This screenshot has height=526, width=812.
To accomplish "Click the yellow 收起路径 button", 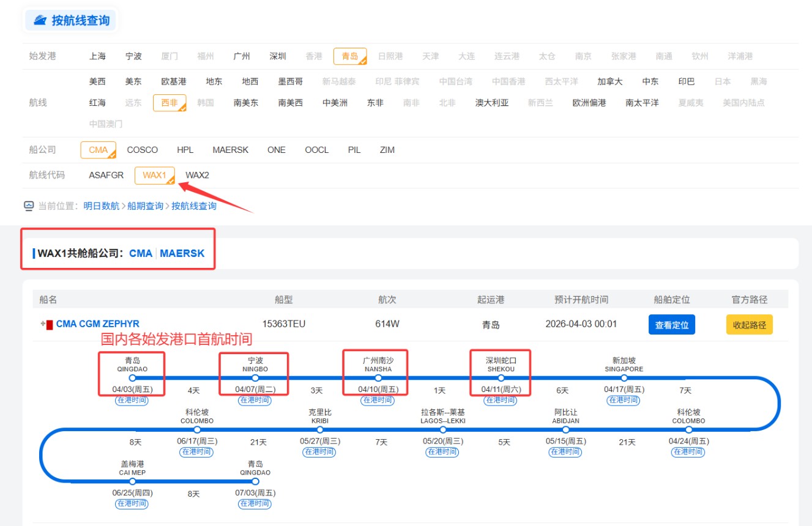I will (749, 325).
